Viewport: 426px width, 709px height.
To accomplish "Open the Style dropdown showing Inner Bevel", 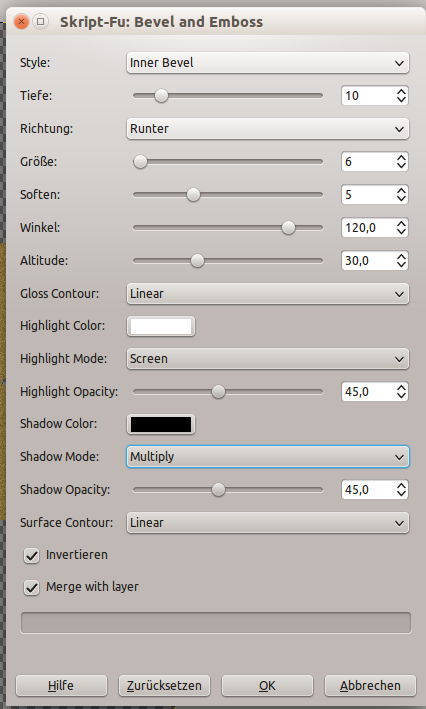I will [268, 63].
